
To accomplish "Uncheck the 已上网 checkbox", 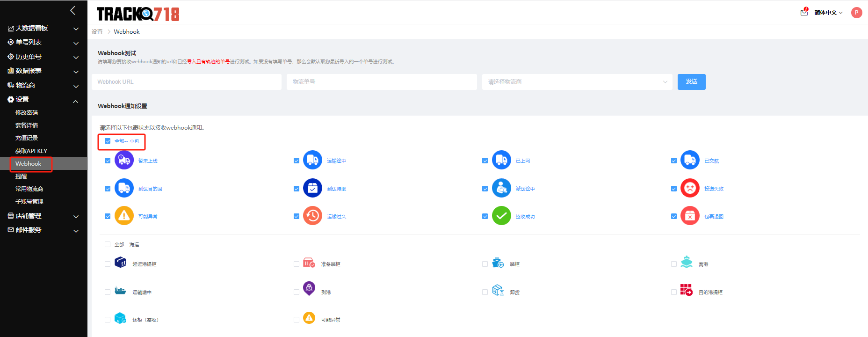I will pyautogui.click(x=485, y=161).
